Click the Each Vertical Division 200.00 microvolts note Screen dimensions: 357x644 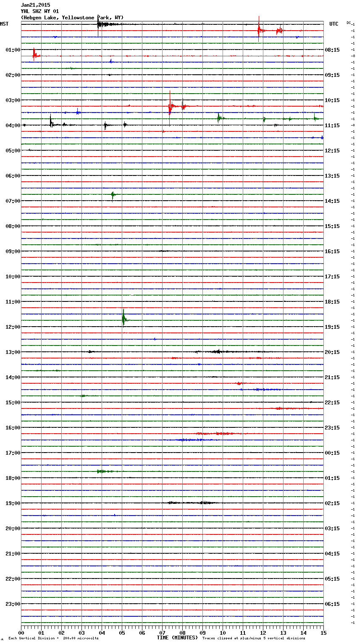[53, 639]
